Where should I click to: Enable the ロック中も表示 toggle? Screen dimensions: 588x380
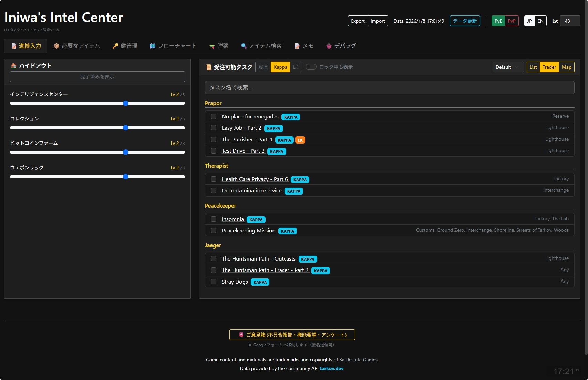[x=311, y=67]
